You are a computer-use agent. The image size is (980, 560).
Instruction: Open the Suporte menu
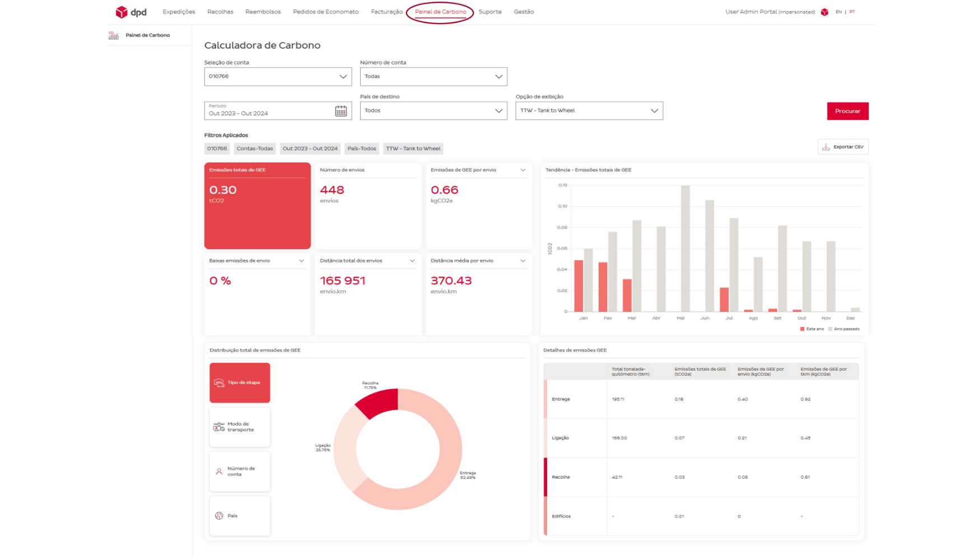click(490, 12)
